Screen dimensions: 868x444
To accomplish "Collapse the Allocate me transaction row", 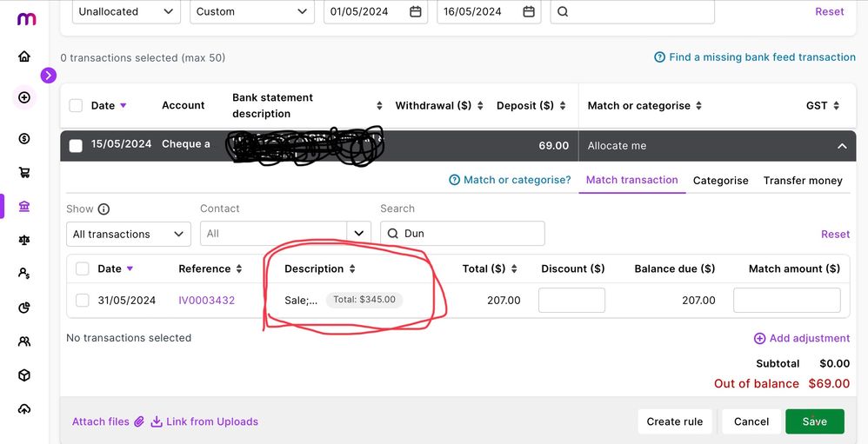I will point(841,146).
